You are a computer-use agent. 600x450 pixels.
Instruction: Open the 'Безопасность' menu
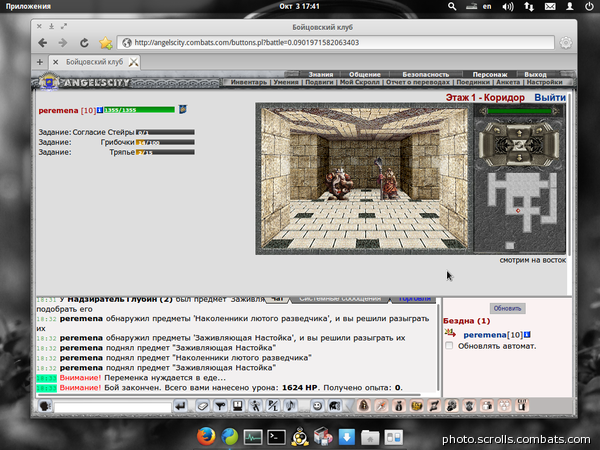pos(426,74)
